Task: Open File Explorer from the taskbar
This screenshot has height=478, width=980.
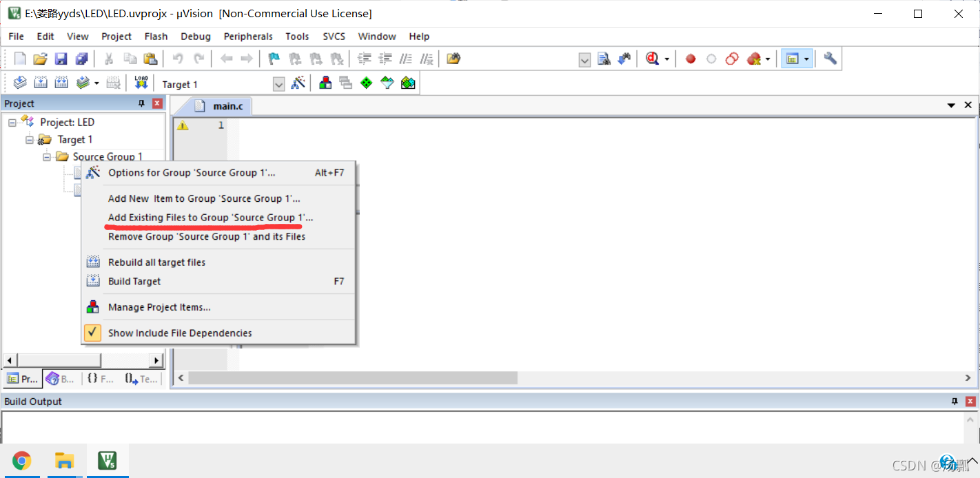Action: [64, 461]
